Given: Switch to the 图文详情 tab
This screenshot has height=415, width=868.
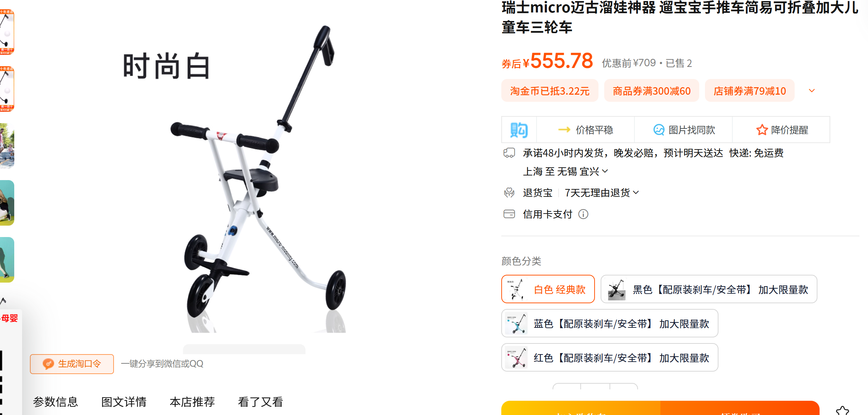Looking at the screenshot, I should 124,402.
